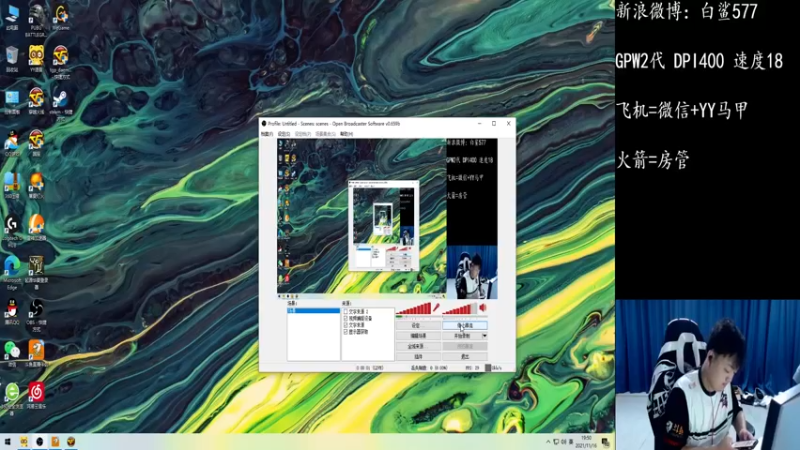
Task: Switch to the rightmost round taskbar app icon
Action: pyautogui.click(x=71, y=441)
